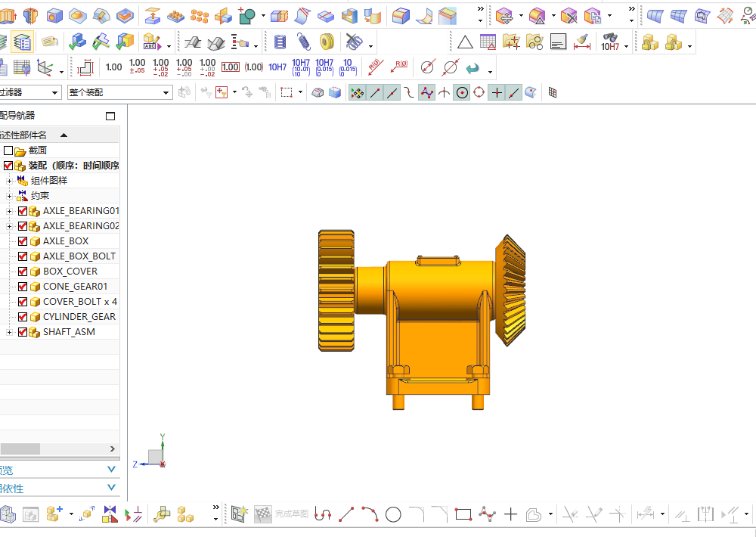Select the Revolve feature icon
Image resolution: width=756 pixels, height=537 pixels.
(x=30, y=16)
